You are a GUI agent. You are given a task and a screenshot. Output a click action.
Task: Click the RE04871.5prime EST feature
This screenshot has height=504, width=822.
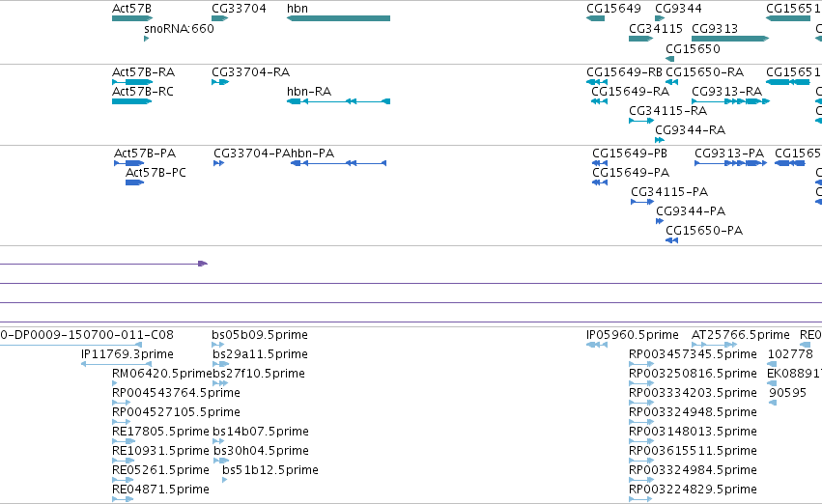pyautogui.click(x=123, y=499)
